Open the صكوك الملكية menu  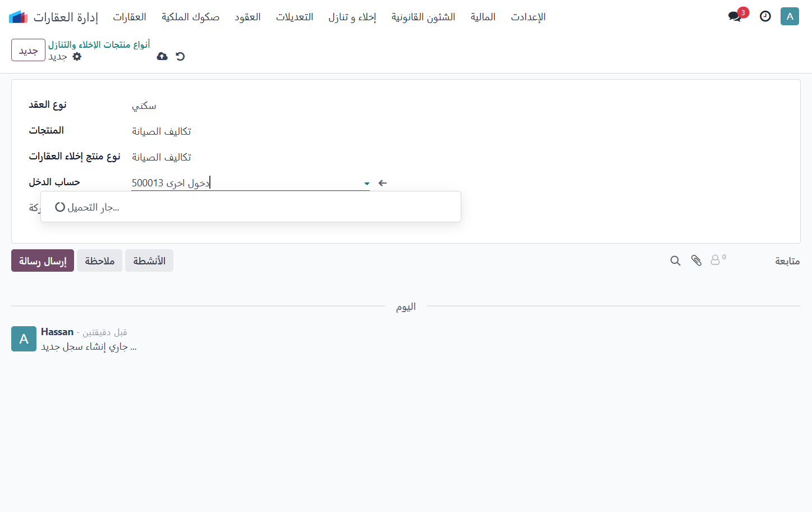coord(190,17)
